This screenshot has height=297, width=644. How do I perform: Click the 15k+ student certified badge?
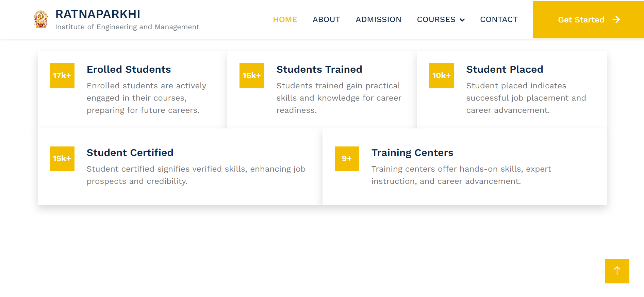pos(62,158)
